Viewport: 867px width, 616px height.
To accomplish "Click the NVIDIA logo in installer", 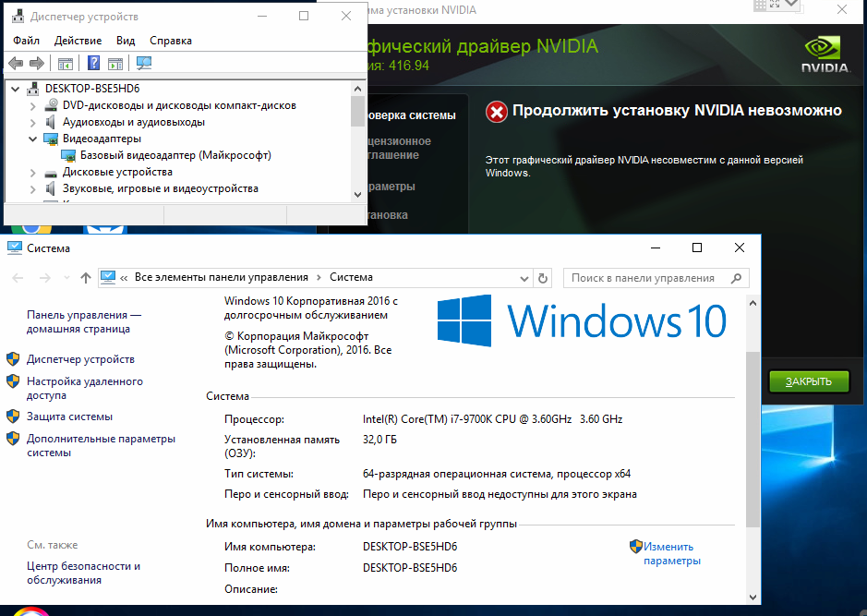I will click(825, 54).
